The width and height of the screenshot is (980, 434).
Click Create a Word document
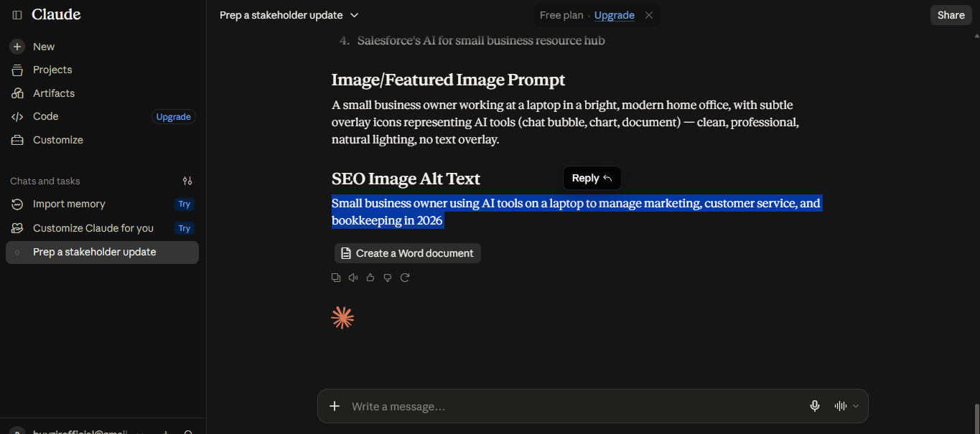[x=408, y=253]
